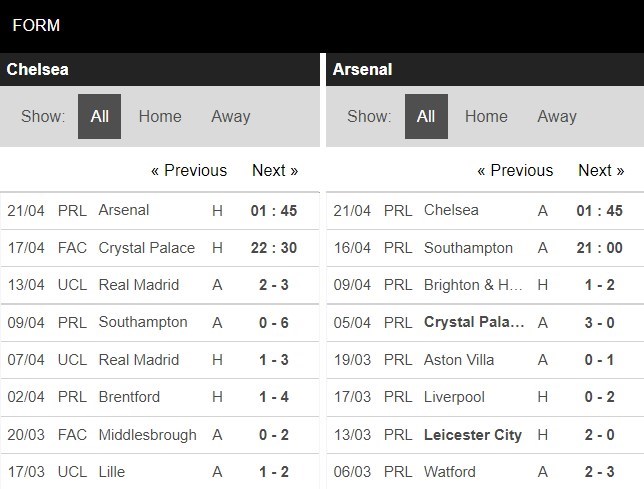Show Arsenal Away matches only

557,116
